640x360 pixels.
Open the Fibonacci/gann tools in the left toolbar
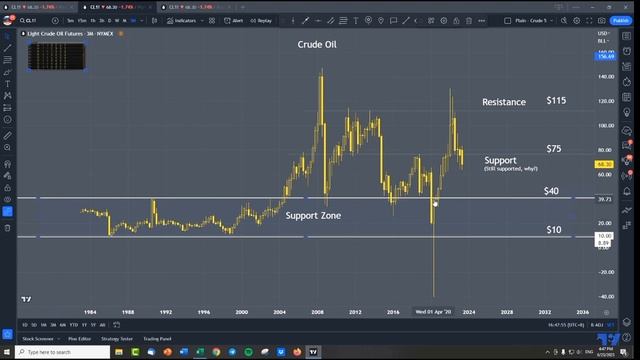click(x=7, y=60)
